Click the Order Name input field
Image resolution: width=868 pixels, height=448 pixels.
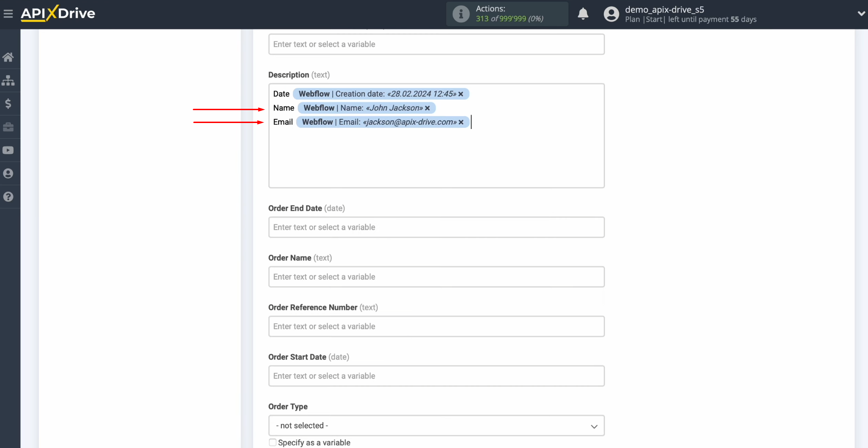tap(436, 277)
